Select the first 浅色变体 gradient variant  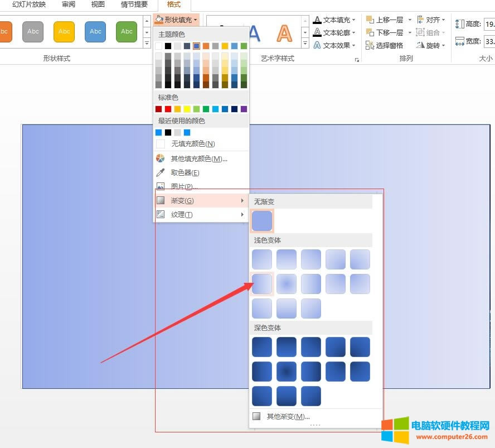pos(261,259)
